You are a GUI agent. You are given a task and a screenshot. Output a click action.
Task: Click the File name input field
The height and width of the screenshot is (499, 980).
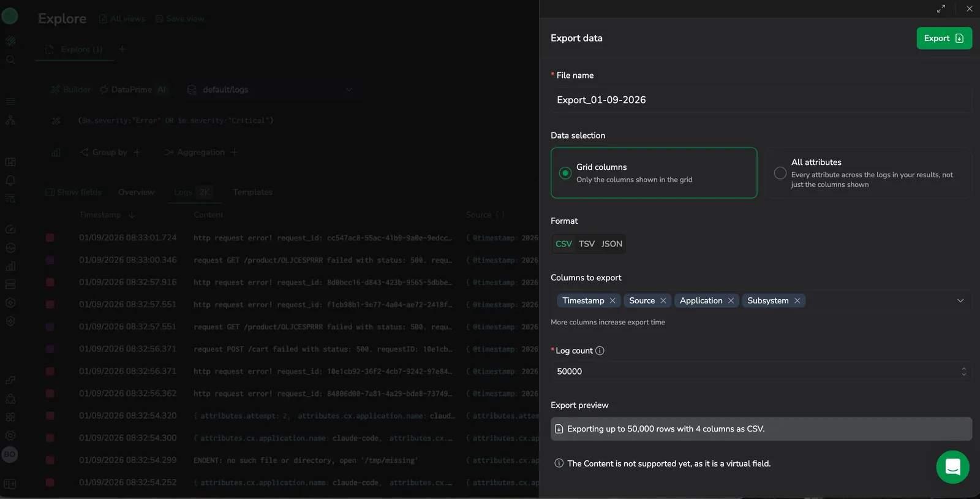tap(761, 100)
